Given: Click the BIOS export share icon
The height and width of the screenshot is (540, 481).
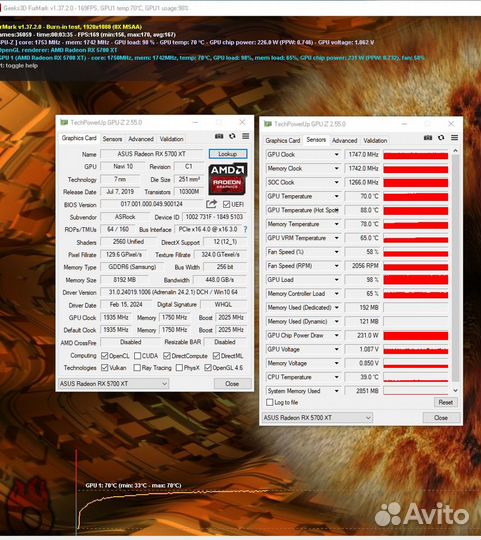Looking at the screenshot, I should tap(211, 204).
